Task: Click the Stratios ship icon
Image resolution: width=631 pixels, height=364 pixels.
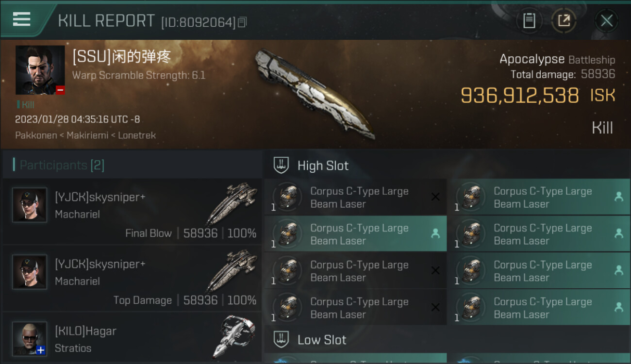Action: point(234,337)
